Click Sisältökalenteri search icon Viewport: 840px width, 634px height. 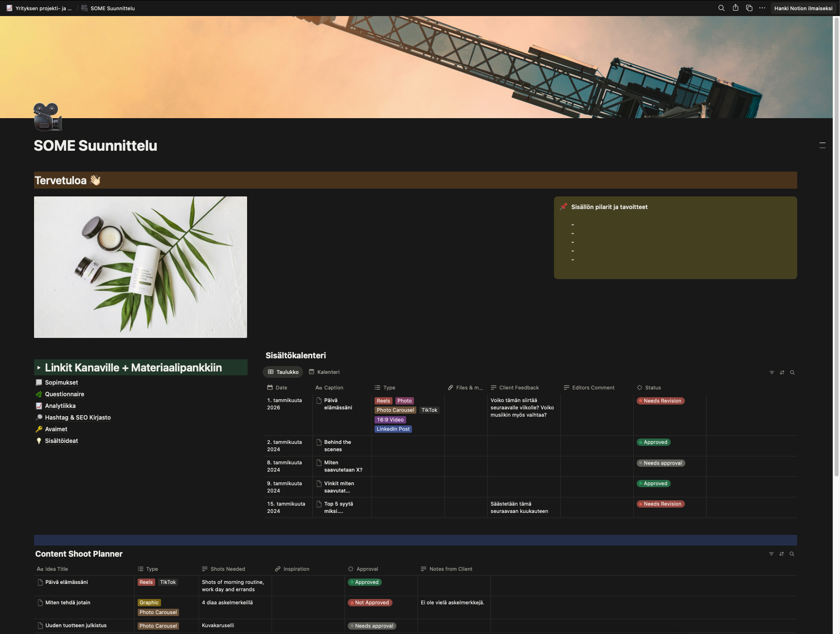(792, 372)
